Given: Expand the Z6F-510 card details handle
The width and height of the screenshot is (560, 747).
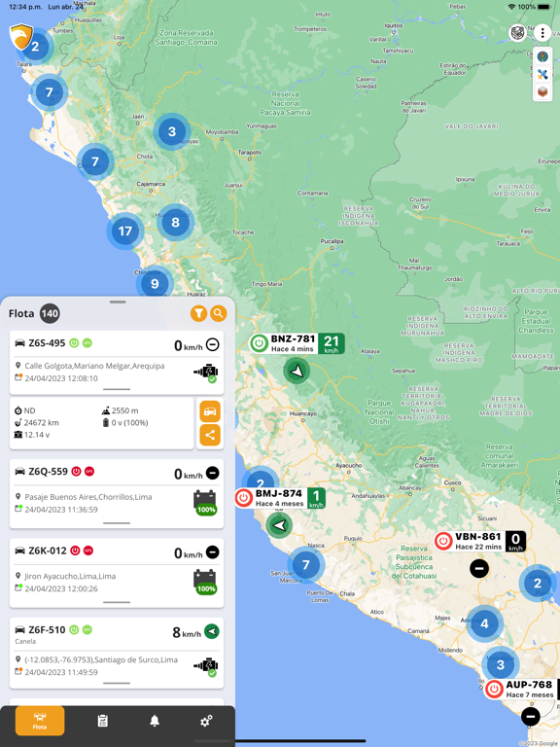Looking at the screenshot, I should pos(117,683).
